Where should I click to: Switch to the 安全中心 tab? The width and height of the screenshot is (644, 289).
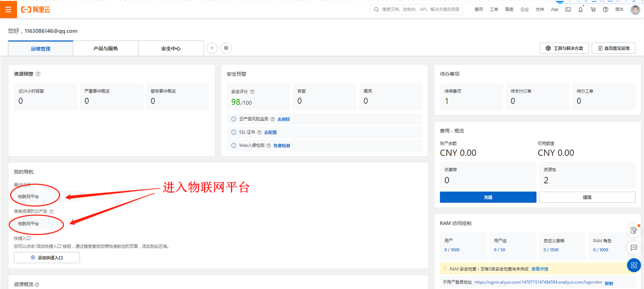coord(171,48)
